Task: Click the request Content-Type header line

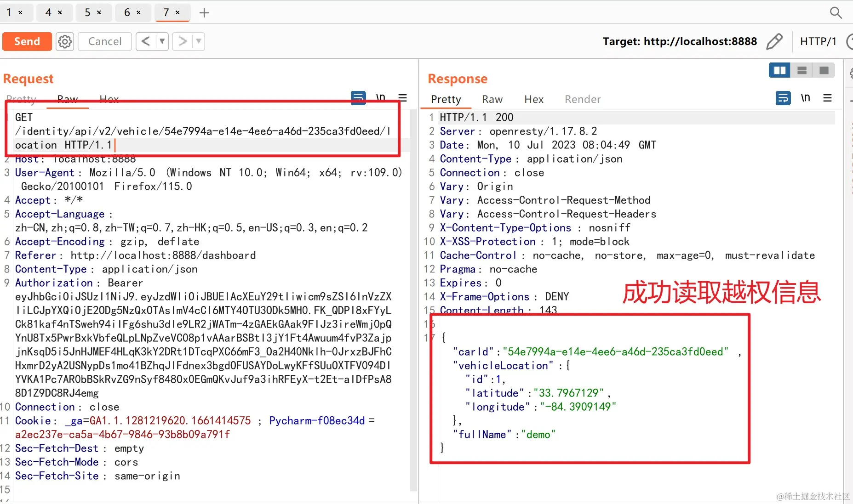Action: click(x=106, y=269)
